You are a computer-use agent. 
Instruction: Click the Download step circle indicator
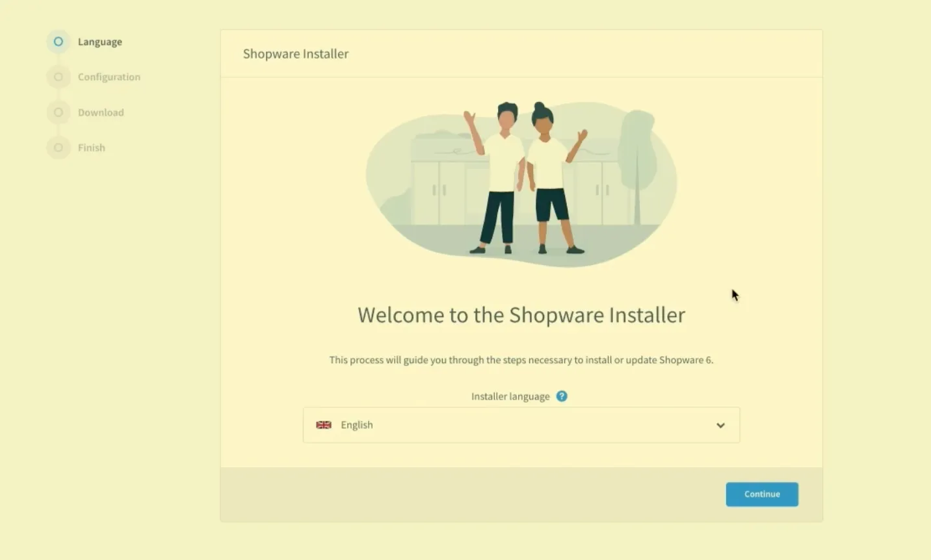[59, 112]
